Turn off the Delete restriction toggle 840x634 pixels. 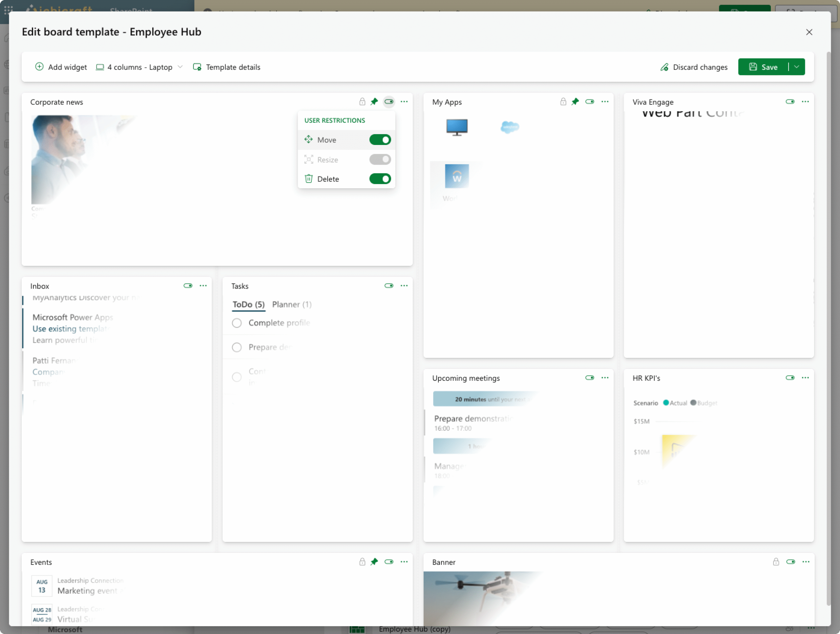point(380,179)
